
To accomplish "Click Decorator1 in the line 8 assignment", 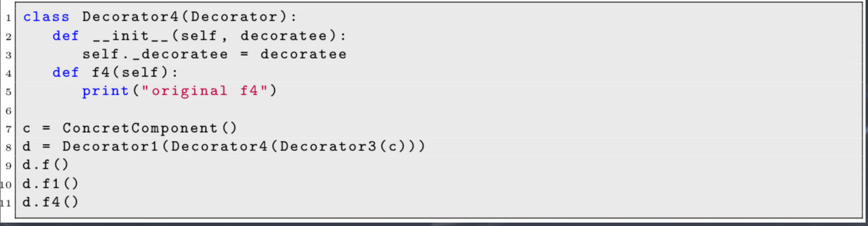I will pyautogui.click(x=111, y=146).
